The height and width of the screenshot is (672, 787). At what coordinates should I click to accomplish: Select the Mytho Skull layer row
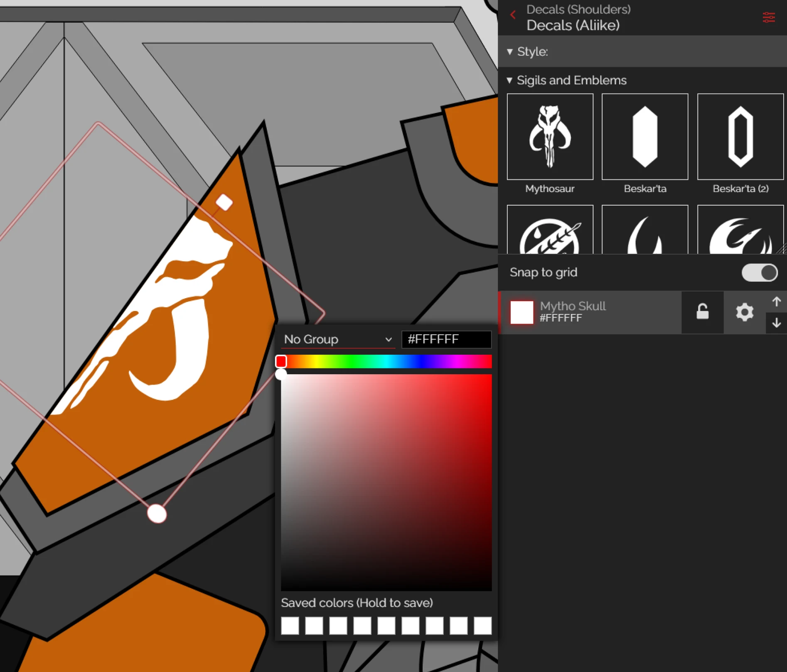pyautogui.click(x=590, y=312)
